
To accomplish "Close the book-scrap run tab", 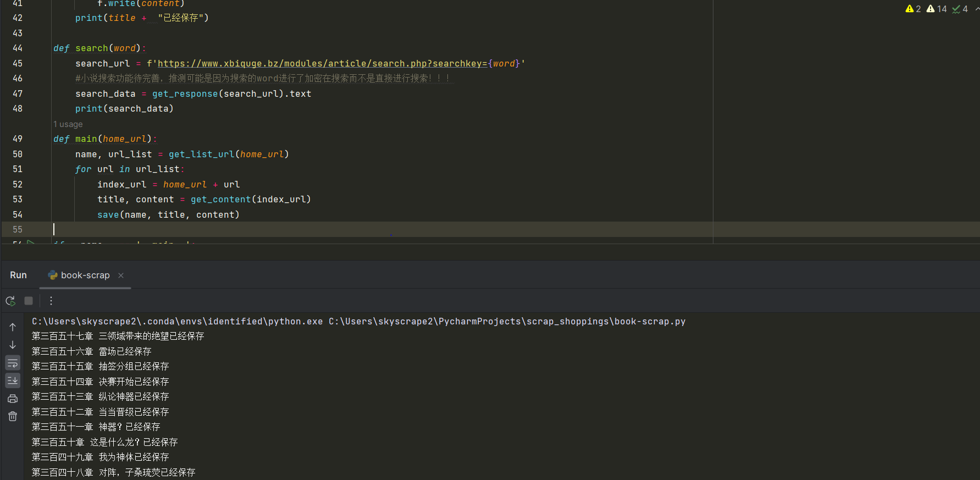I will click(x=121, y=275).
